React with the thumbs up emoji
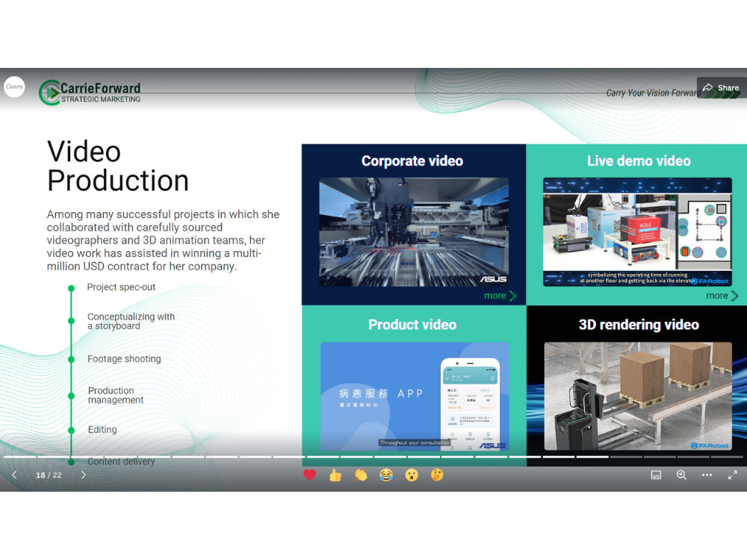747x560 pixels. pyautogui.click(x=335, y=475)
